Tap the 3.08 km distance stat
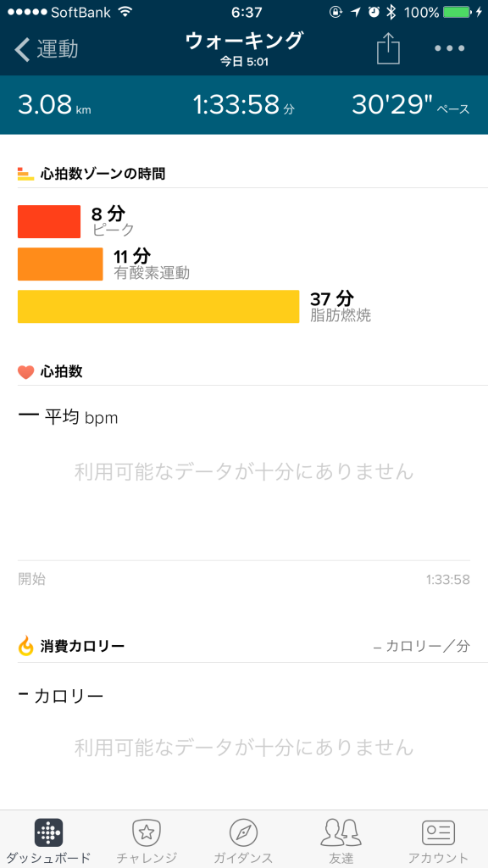Image resolution: width=488 pixels, height=868 pixels. pos(54,104)
